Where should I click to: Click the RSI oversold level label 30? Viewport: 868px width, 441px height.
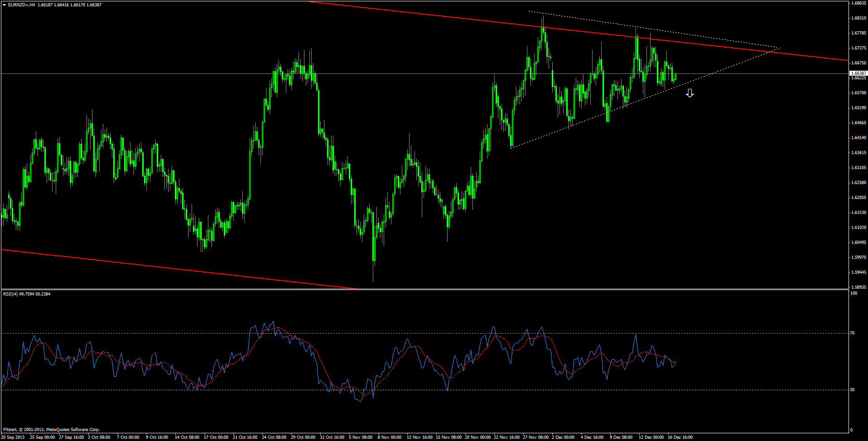853,390
